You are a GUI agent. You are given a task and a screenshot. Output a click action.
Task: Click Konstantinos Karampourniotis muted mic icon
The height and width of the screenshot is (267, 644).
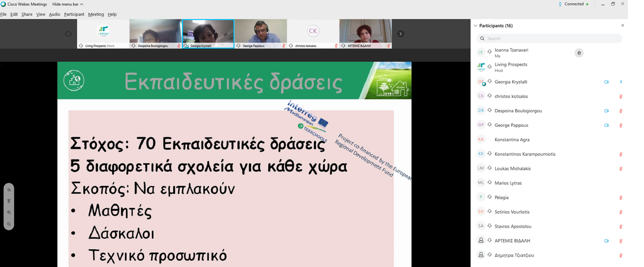621,154
